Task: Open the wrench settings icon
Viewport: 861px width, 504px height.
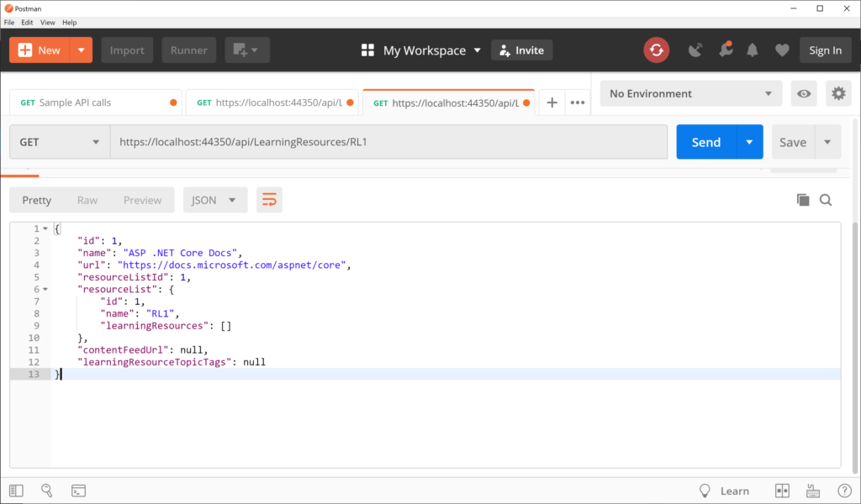Action: pos(726,50)
